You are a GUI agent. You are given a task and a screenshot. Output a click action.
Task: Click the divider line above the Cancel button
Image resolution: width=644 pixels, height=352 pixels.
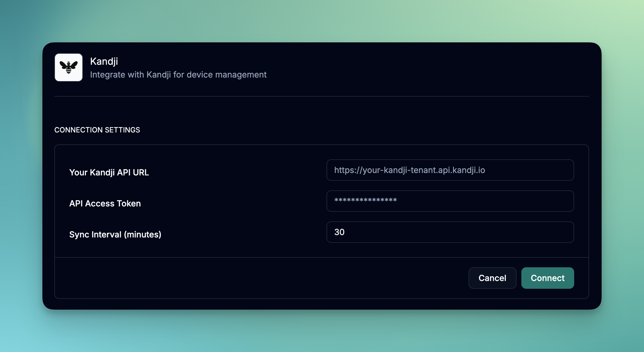coord(322,257)
